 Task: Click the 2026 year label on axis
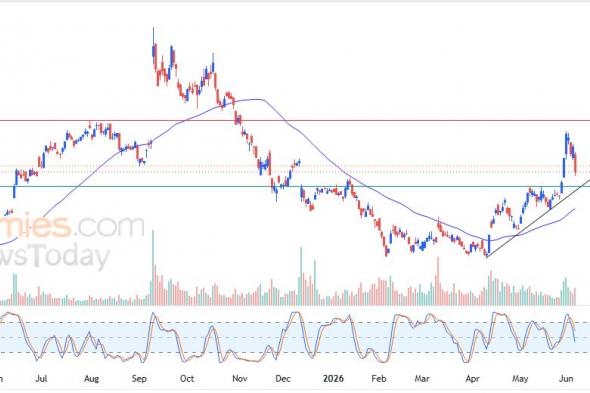coord(333,378)
